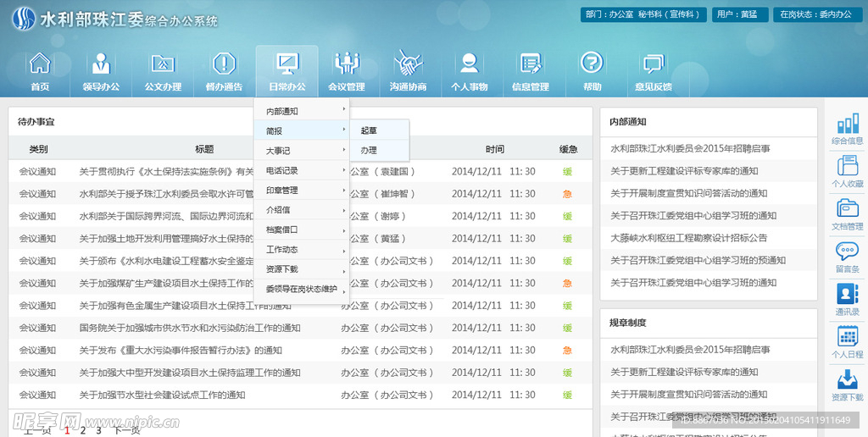This screenshot has height=437, width=868.
Task: Click 办公室（谢婷） cell
Action: [x=379, y=216]
